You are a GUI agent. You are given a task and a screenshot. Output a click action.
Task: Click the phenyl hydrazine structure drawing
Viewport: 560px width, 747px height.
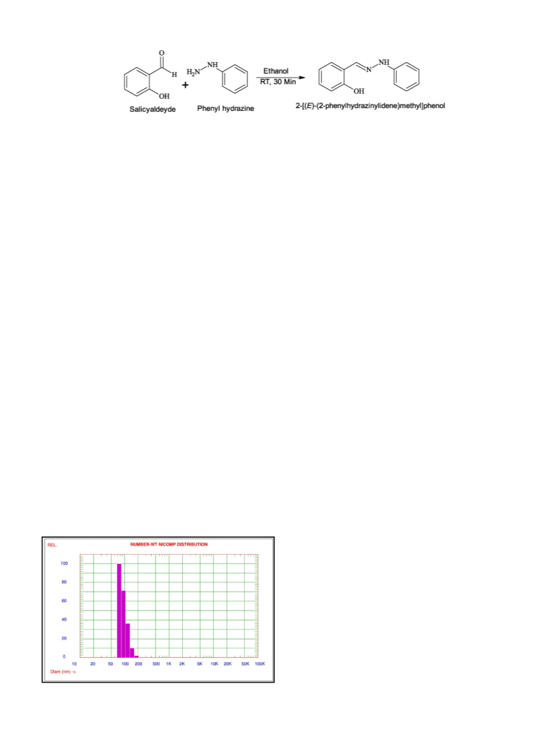coord(218,77)
